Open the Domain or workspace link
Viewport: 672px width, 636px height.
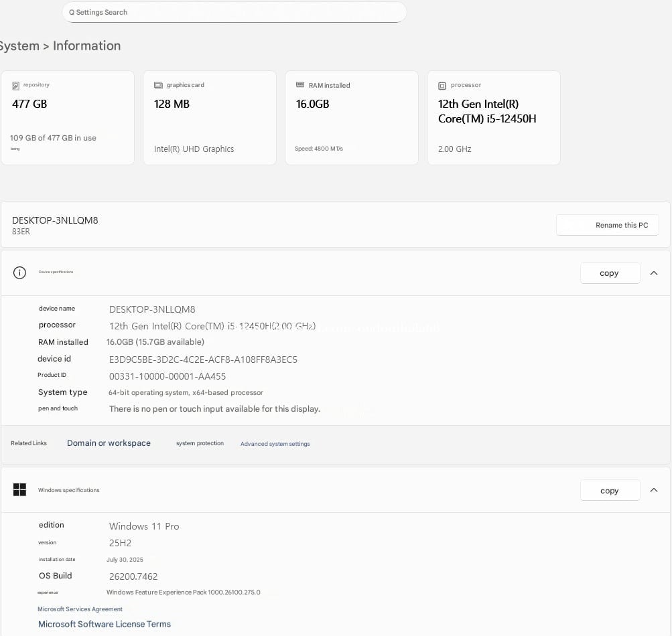click(109, 443)
